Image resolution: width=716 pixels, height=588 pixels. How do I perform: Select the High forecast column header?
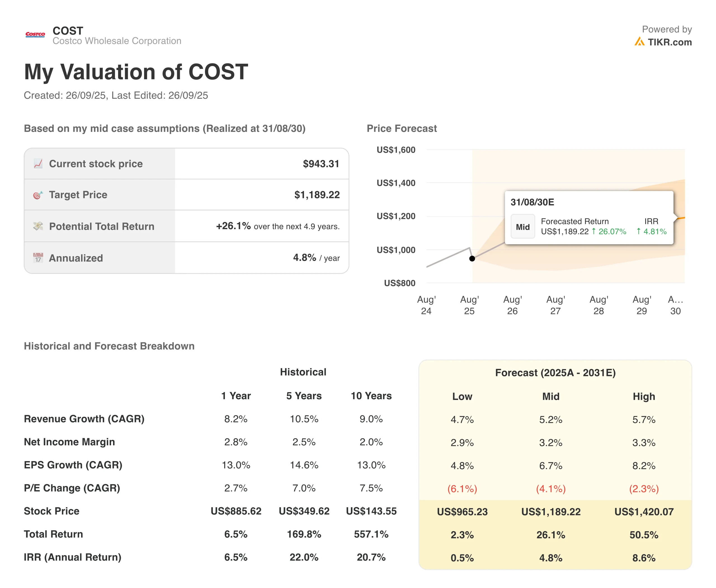[x=644, y=396]
